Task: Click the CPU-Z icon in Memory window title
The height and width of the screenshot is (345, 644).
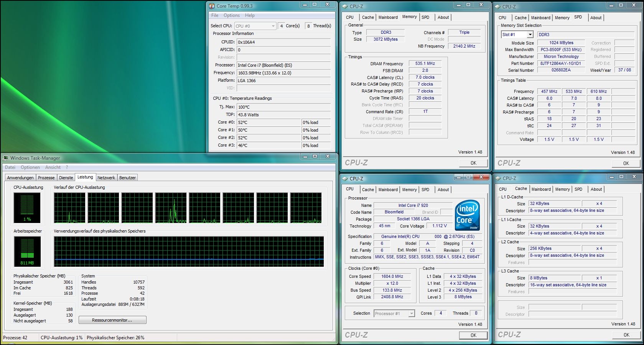Action: pos(345,6)
